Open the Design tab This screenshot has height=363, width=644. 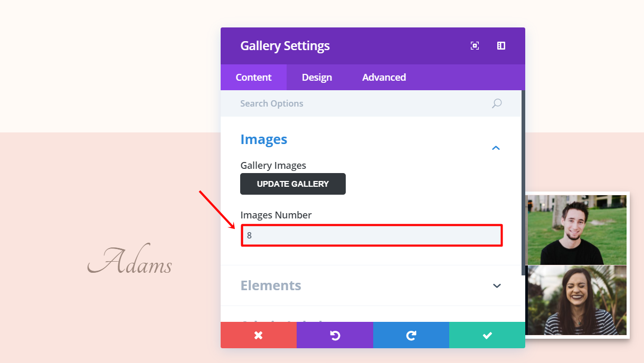coord(317,78)
